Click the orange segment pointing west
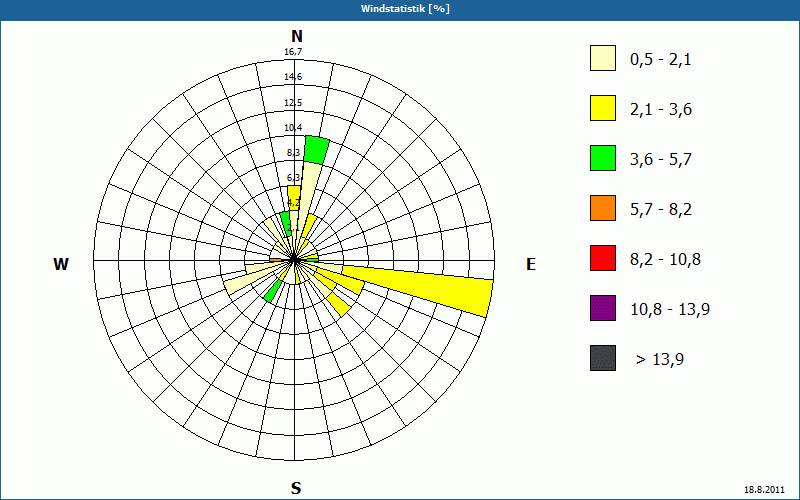The image size is (800, 500). point(275,260)
